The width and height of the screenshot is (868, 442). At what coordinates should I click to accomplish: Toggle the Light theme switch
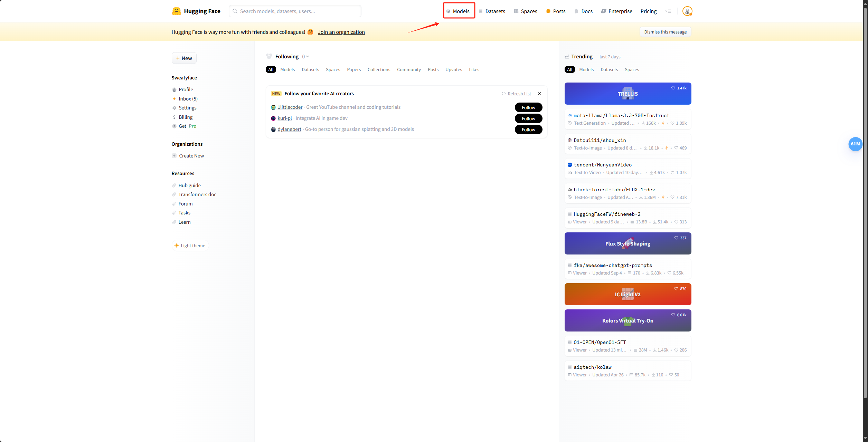[190, 246]
